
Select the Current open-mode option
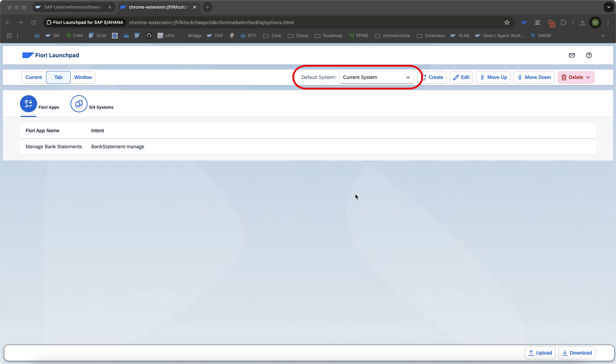[x=34, y=77]
